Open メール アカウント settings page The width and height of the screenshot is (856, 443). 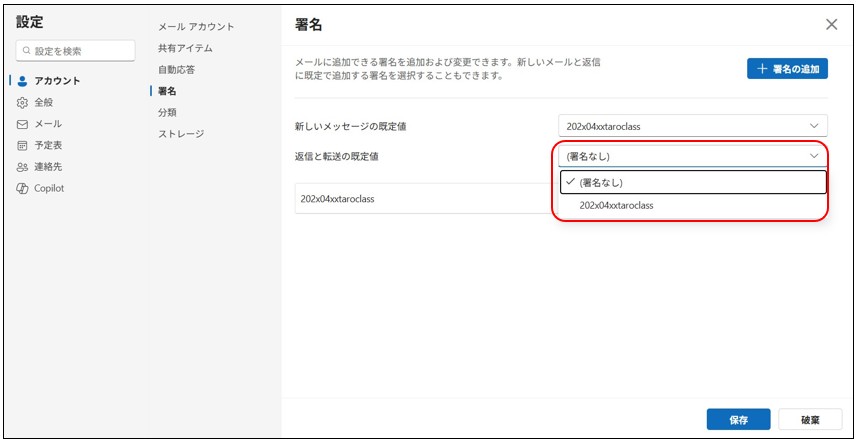(x=196, y=27)
